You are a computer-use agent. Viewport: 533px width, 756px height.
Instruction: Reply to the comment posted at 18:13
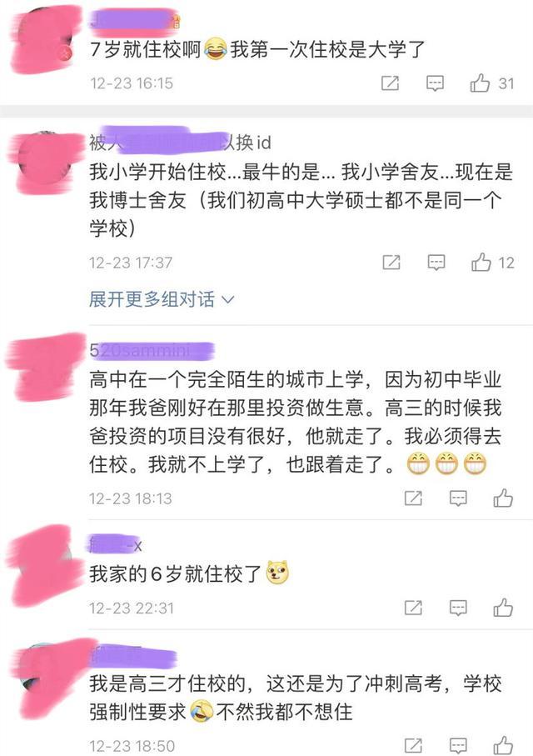(x=458, y=498)
